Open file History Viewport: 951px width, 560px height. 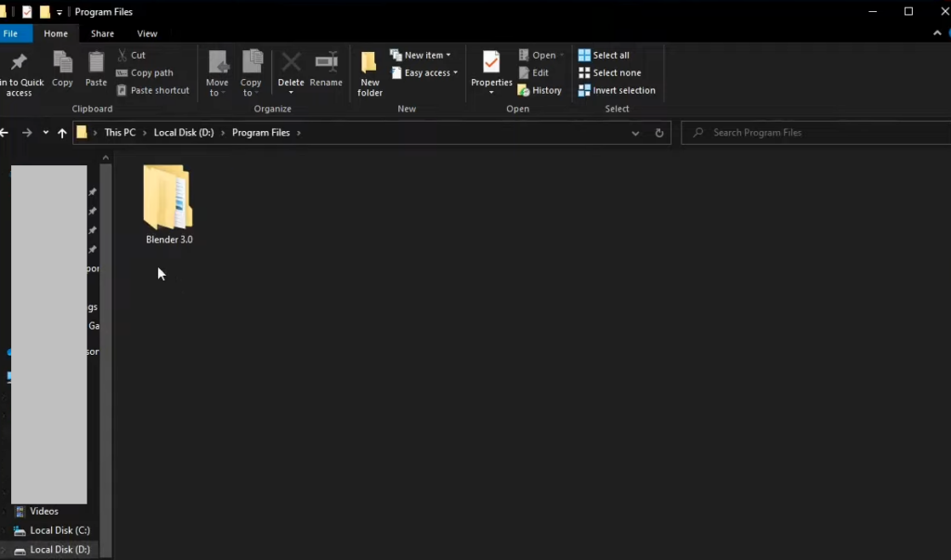(x=540, y=90)
